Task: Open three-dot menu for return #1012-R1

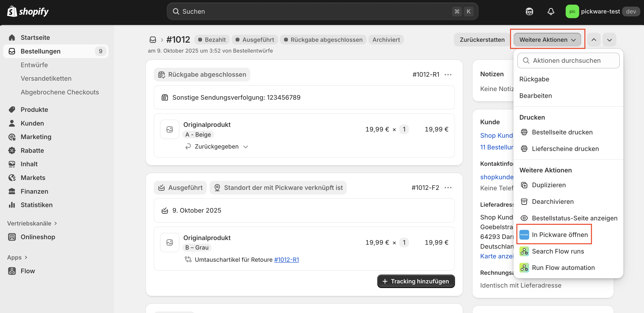Action: 448,74
